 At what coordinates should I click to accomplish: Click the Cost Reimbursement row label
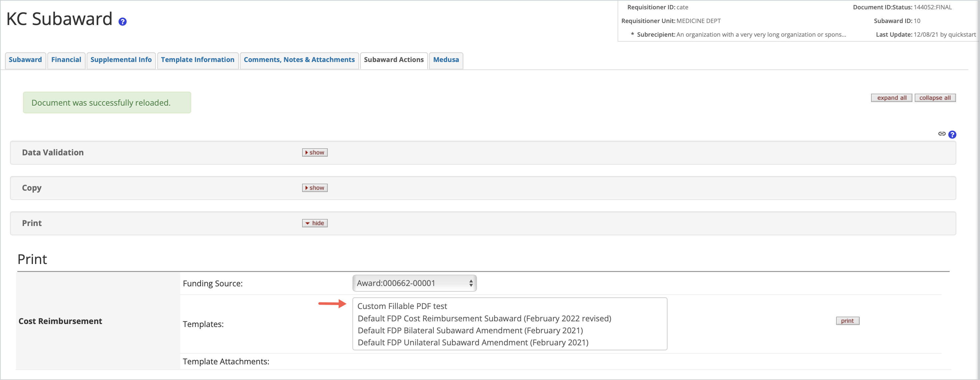[x=60, y=321]
